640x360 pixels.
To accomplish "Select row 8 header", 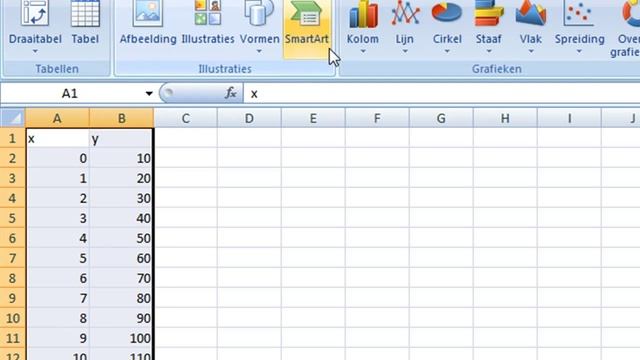I will [13, 278].
